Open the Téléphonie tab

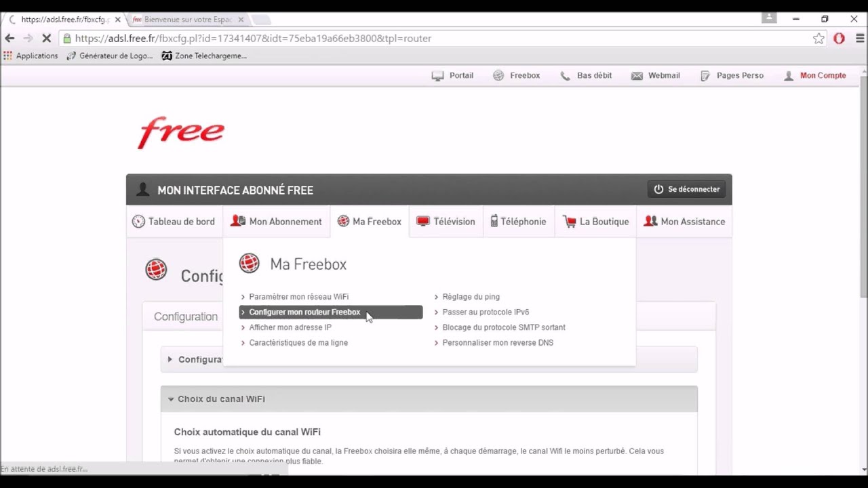click(x=518, y=222)
